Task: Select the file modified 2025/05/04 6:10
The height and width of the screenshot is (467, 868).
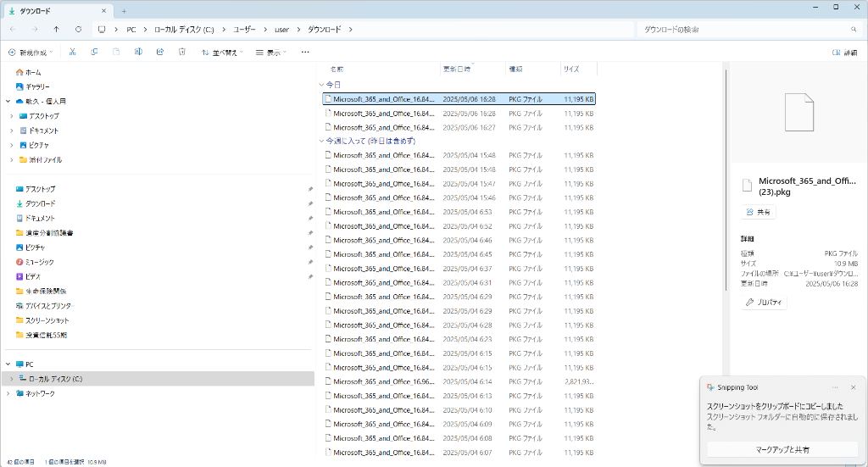Action: pyautogui.click(x=459, y=410)
